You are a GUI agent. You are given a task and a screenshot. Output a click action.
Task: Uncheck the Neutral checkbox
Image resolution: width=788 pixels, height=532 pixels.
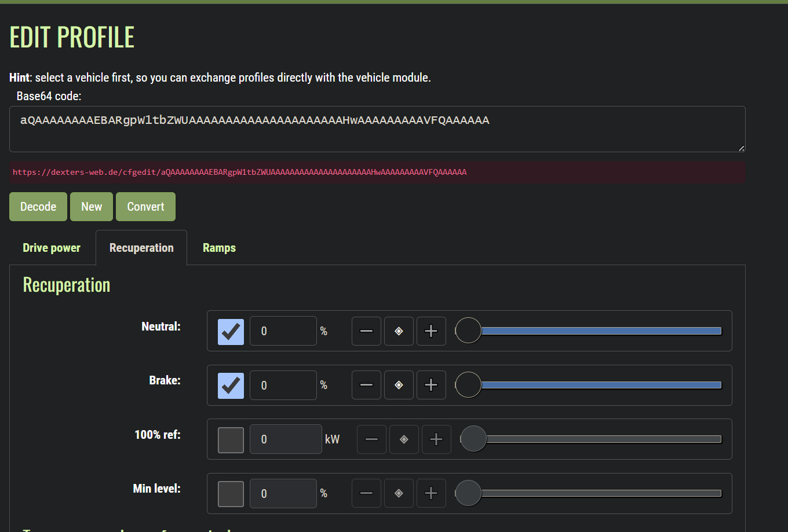231,331
